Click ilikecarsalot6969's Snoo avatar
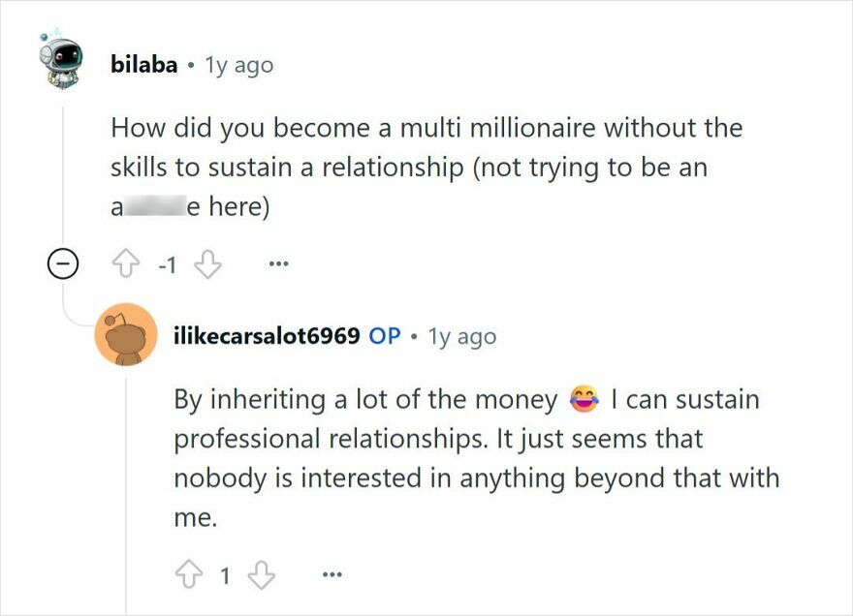853x616 pixels. (x=126, y=335)
